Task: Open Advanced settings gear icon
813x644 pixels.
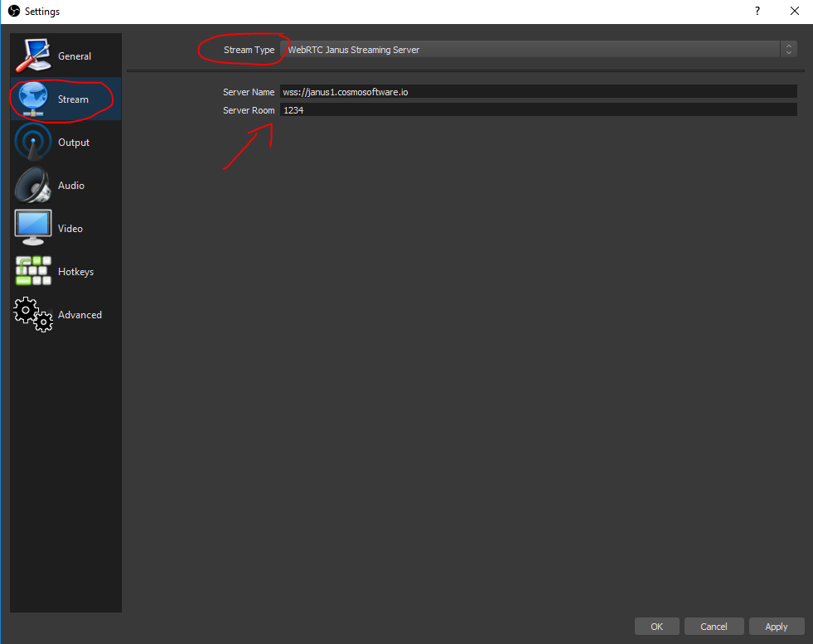Action: (x=32, y=314)
